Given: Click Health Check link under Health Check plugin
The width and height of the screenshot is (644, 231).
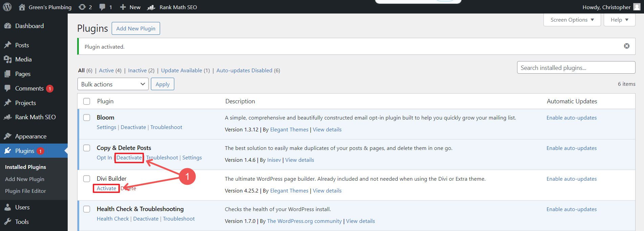Looking at the screenshot, I should [x=113, y=219].
